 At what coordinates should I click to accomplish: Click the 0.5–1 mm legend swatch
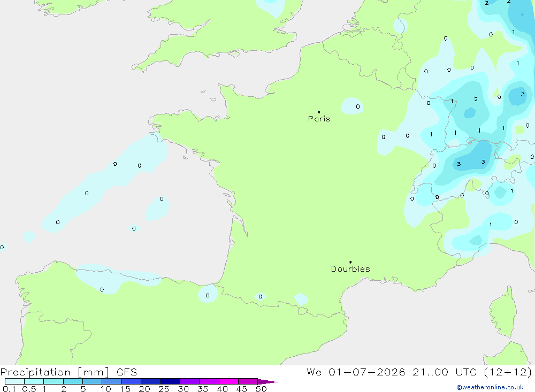pos(34,381)
